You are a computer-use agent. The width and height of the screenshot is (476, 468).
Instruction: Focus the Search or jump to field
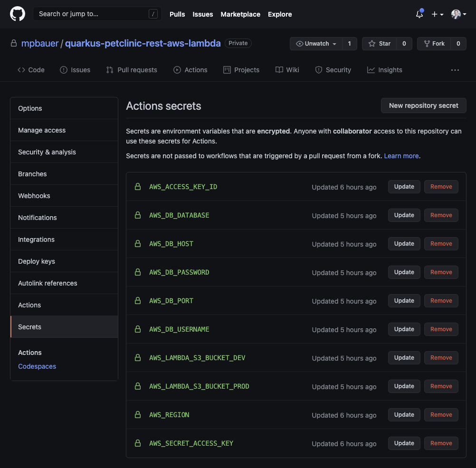(97, 14)
